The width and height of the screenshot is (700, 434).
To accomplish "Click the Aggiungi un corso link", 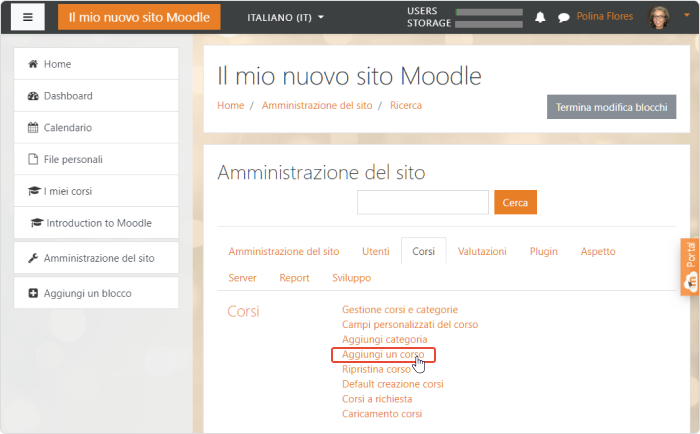I will tap(383, 355).
